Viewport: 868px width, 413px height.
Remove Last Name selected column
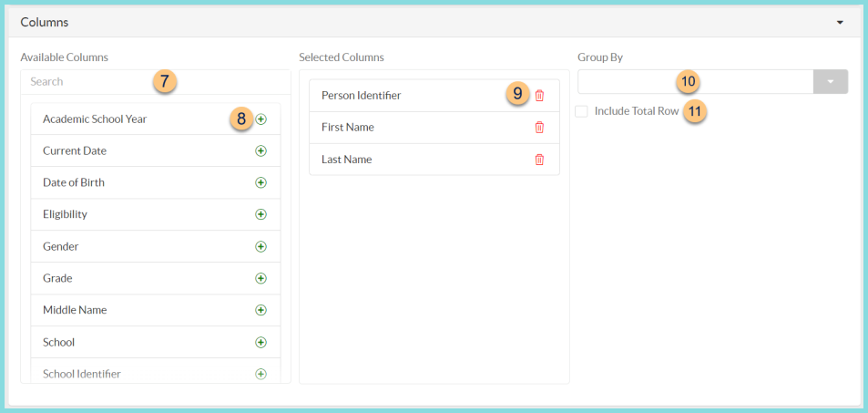click(x=539, y=160)
